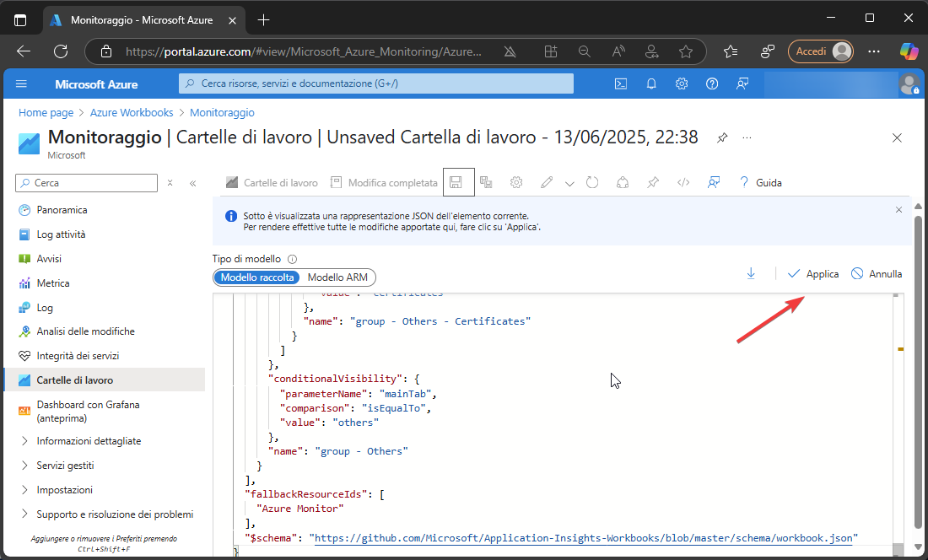Open Log attività in the sidebar
Screen dimensions: 928x560
point(61,234)
